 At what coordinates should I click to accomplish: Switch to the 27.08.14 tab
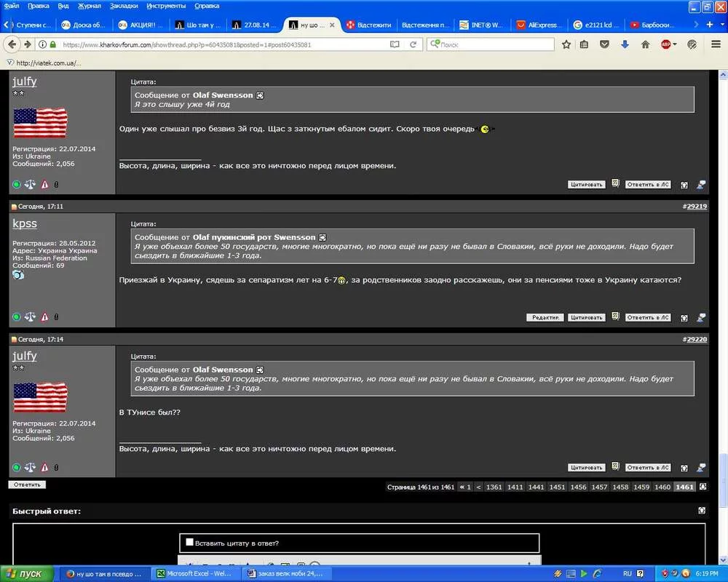254,25
